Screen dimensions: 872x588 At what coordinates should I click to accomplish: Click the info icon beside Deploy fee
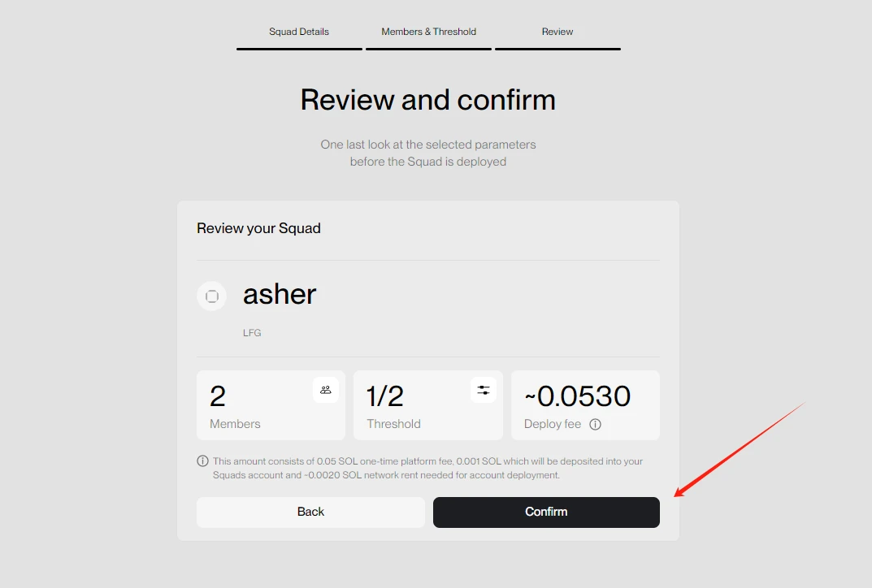point(595,424)
